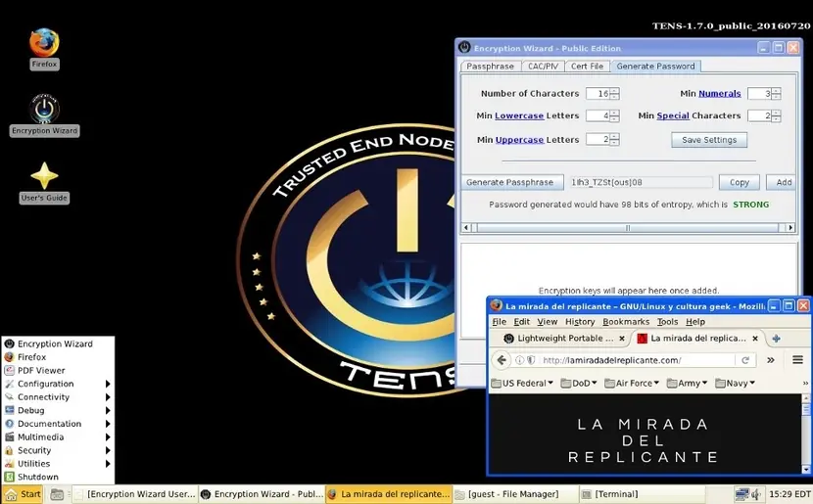Click the Encryption Wizard horizontal scrollbar thumb
The height and width of the screenshot is (504, 813).
pos(628,227)
